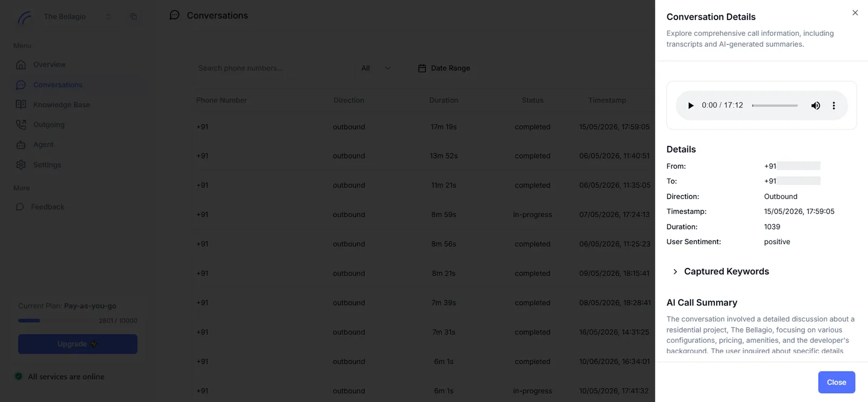This screenshot has height=402, width=868.
Task: Select the 13m 52s duration call row
Action: [423, 156]
